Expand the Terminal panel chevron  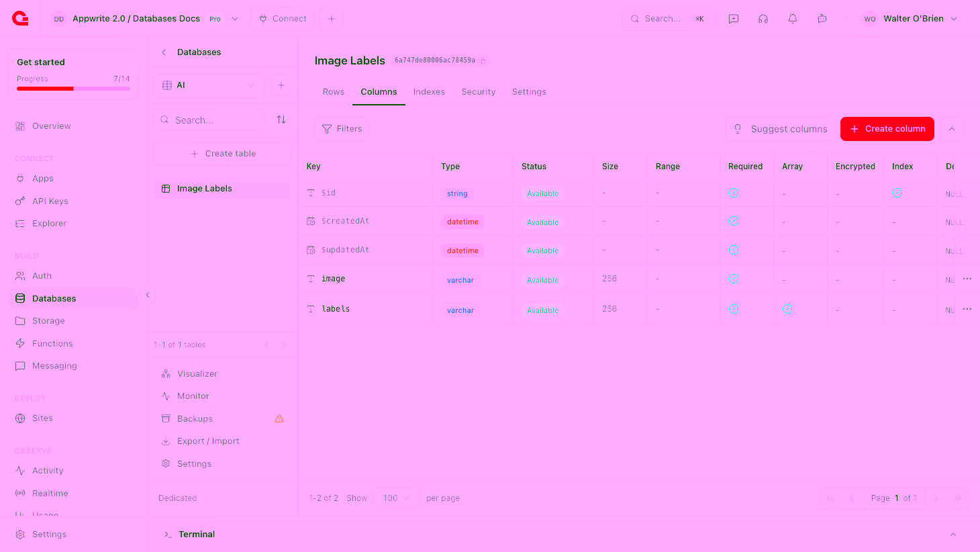click(953, 535)
